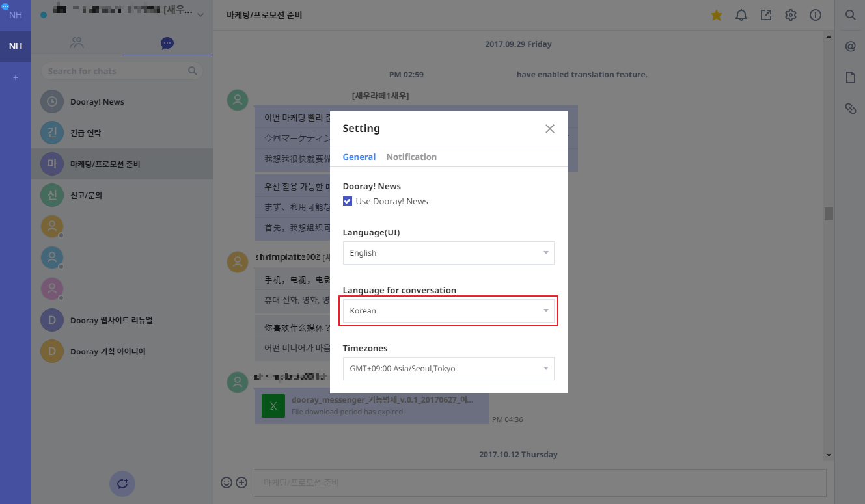
Task: Click the 마케팅/프로모션 준비 header title
Action: pos(264,15)
